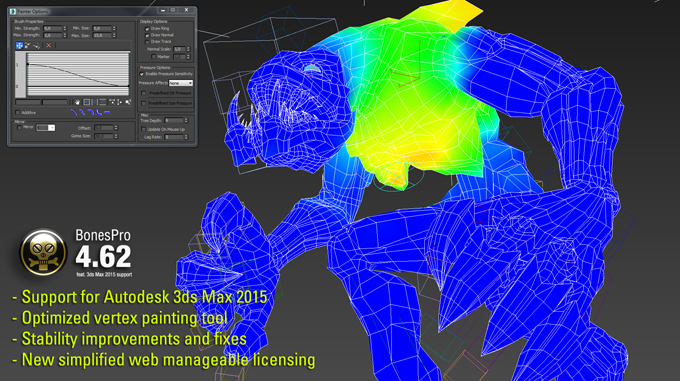Toggle Enable Pressure Sensitivity checkbox
This screenshot has height=381, width=680.
142,74
